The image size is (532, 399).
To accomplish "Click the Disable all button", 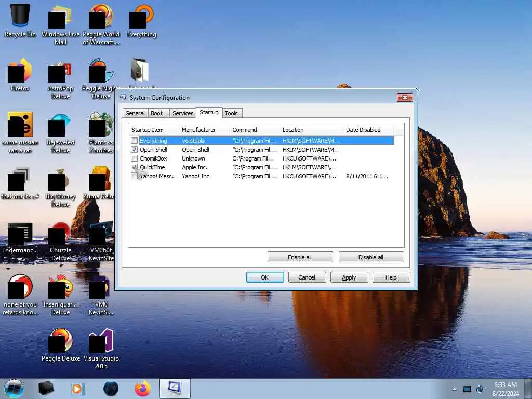I will pos(371,257).
